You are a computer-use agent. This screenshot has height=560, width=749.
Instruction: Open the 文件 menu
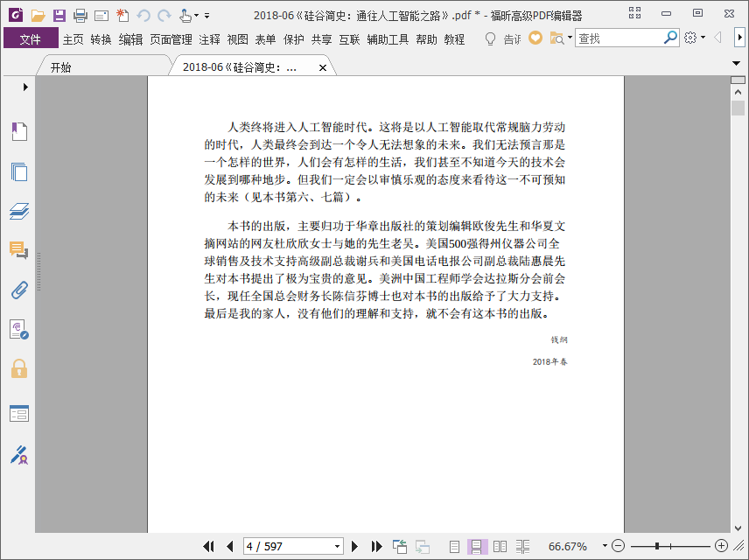pyautogui.click(x=31, y=38)
